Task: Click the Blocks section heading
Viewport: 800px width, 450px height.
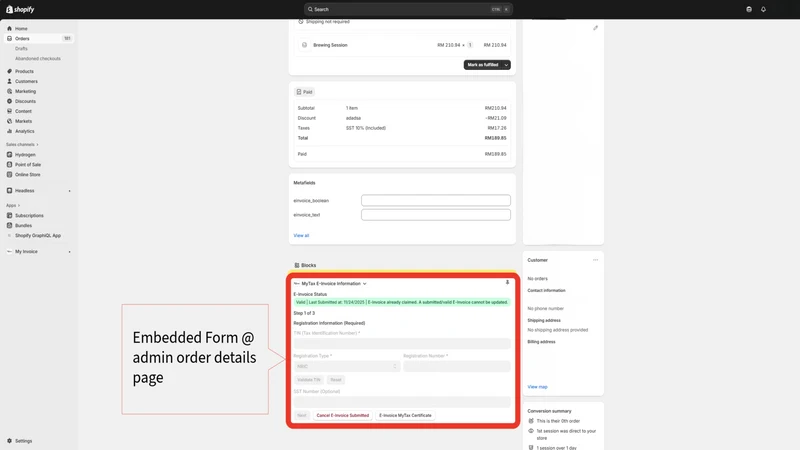Action: click(308, 265)
